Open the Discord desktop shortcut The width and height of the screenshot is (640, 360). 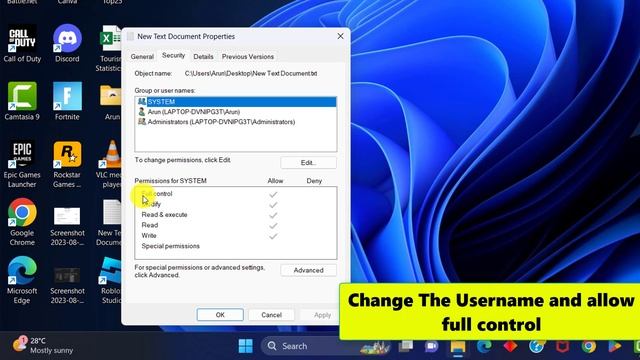(x=67, y=44)
